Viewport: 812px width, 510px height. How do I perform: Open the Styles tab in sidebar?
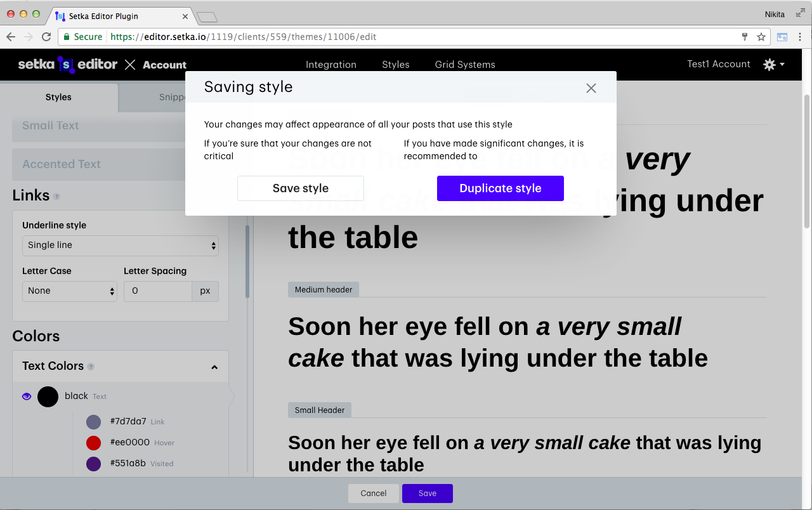point(58,98)
